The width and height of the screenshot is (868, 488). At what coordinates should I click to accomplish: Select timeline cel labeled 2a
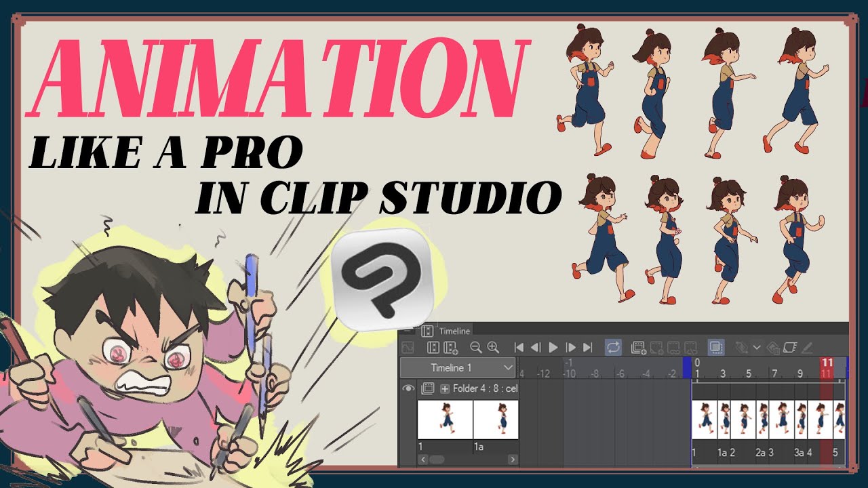763,420
